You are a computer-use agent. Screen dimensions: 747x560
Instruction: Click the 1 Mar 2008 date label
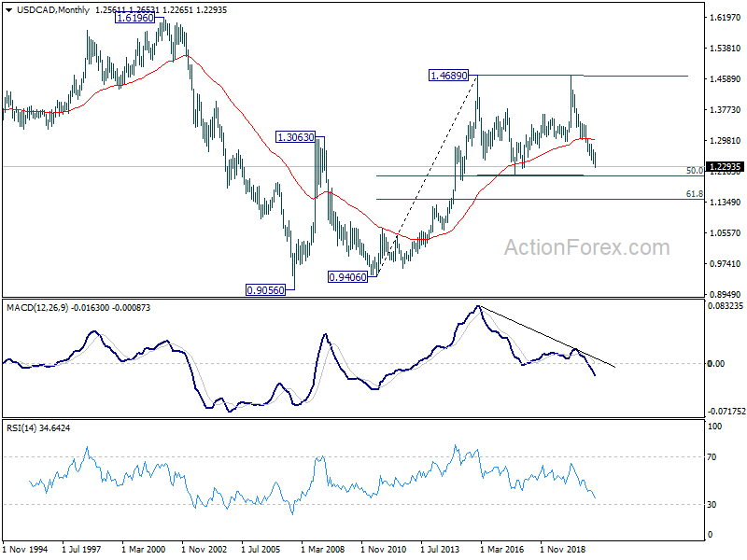[x=323, y=549]
